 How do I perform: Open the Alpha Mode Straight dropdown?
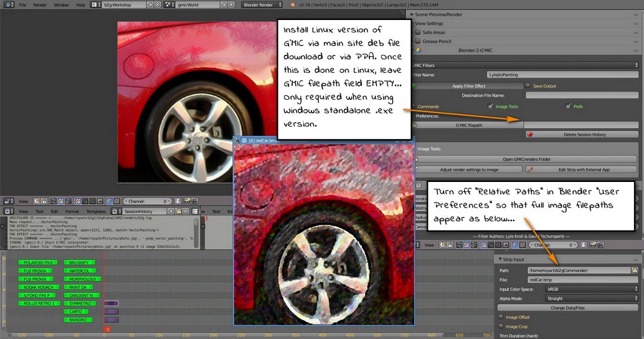point(592,298)
